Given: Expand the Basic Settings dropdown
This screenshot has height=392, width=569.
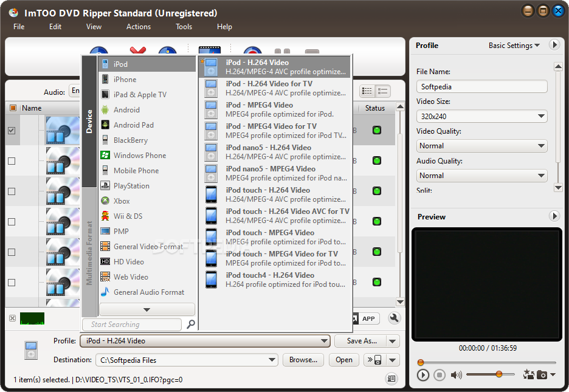Looking at the screenshot, I should (x=514, y=46).
